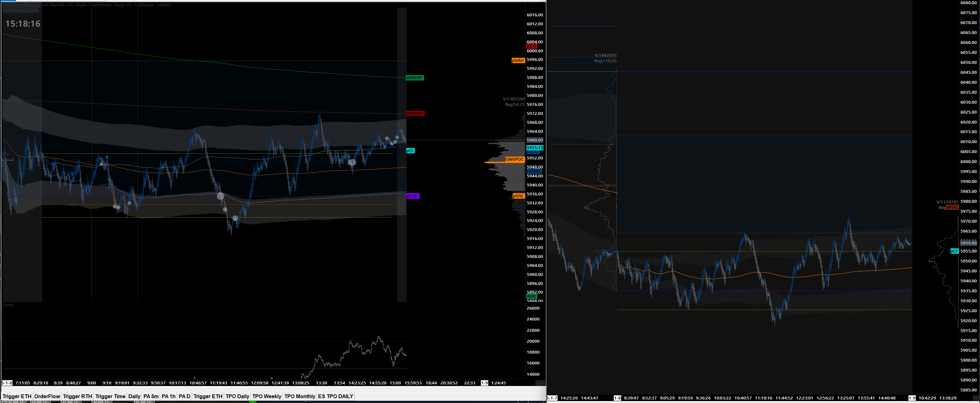Click the red mVWAP line label
The width and height of the screenshot is (980, 403).
coord(415,113)
